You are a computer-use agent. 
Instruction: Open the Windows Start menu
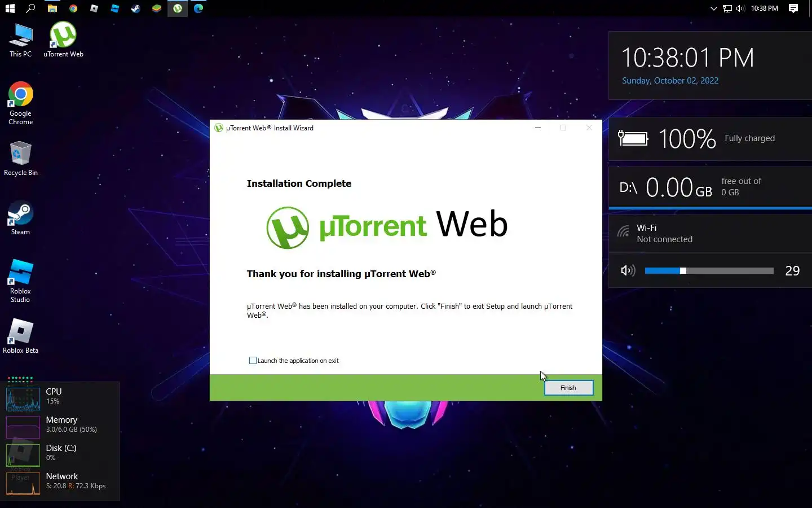(10, 8)
